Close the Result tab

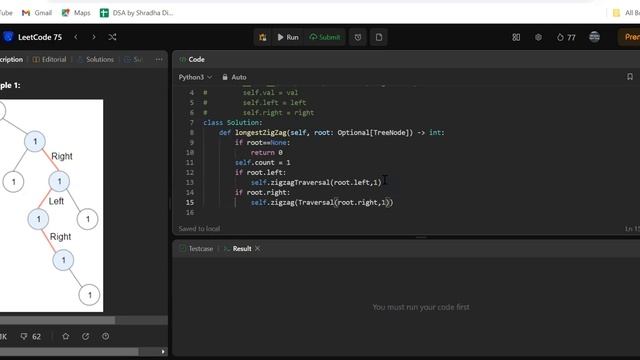[x=258, y=249]
